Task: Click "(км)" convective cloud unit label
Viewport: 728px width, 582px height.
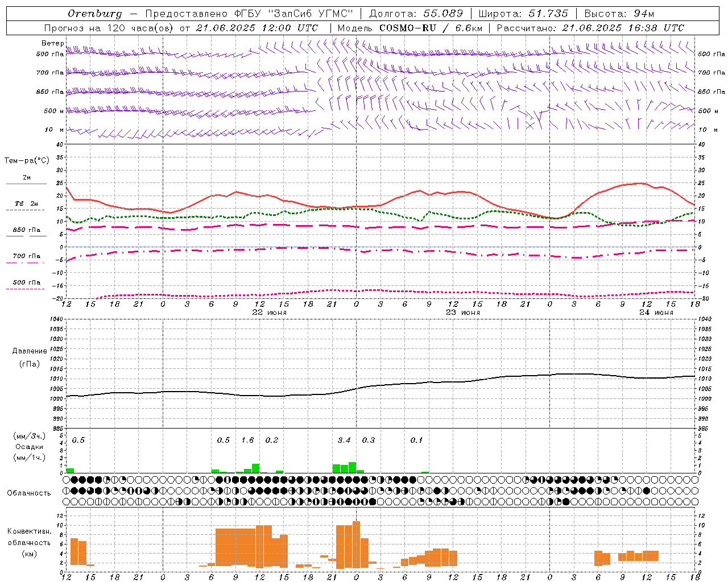Action: pyautogui.click(x=29, y=554)
